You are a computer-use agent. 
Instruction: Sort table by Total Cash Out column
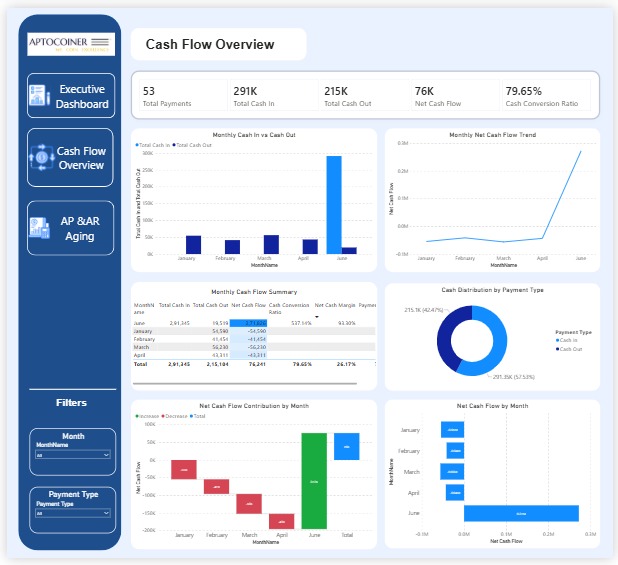(210, 305)
